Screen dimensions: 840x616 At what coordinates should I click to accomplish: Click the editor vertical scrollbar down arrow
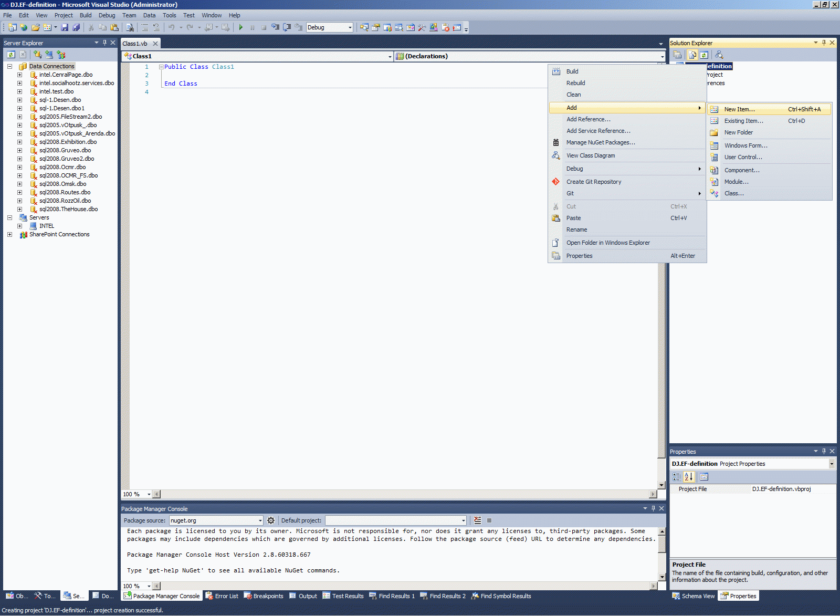tap(661, 485)
